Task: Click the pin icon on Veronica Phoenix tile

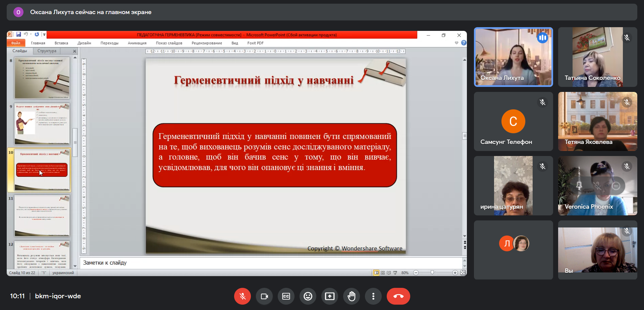Action: pos(579,186)
